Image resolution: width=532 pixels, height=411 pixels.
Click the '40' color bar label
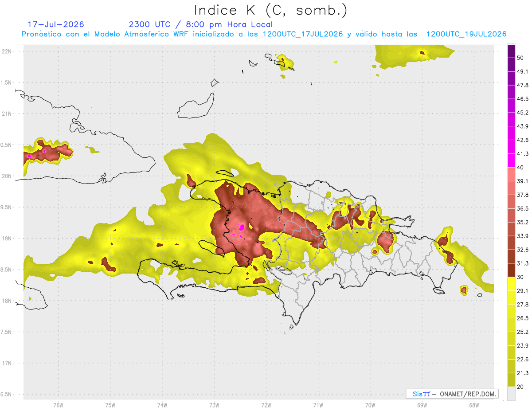tap(521, 168)
